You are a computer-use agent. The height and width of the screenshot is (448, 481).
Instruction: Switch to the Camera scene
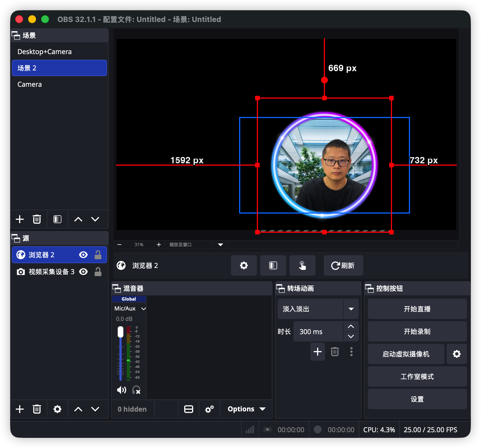pyautogui.click(x=30, y=84)
